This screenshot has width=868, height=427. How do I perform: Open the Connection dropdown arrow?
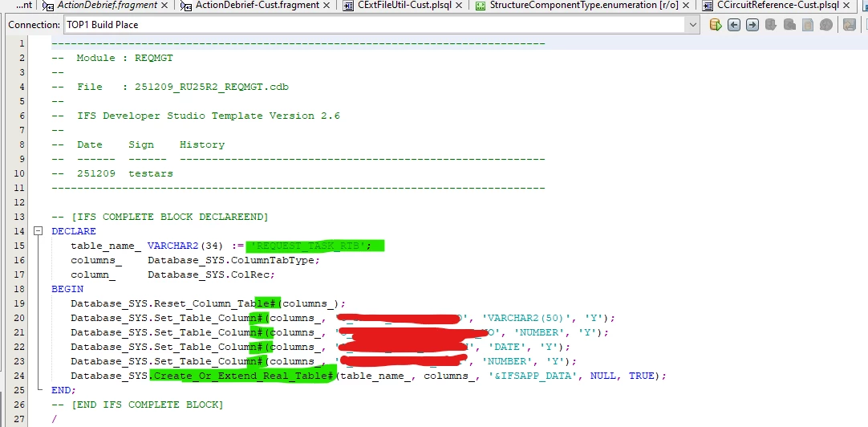click(693, 25)
